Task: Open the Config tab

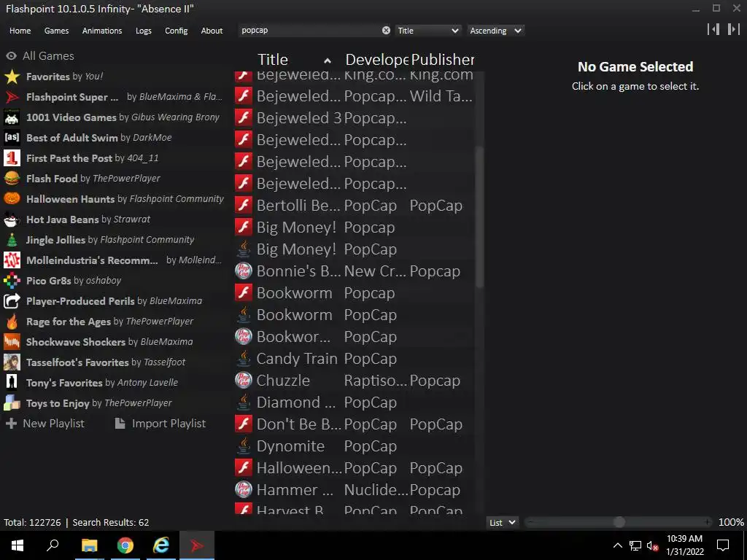Action: 177,31
